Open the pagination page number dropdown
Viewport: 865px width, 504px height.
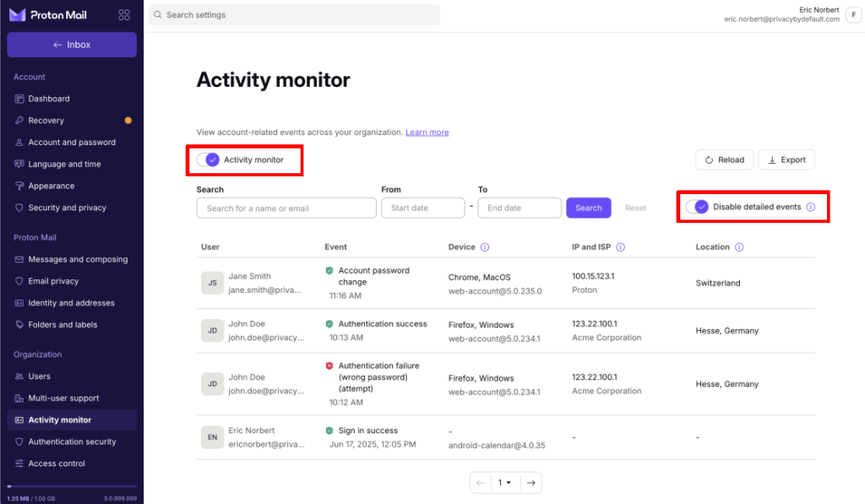coord(504,482)
